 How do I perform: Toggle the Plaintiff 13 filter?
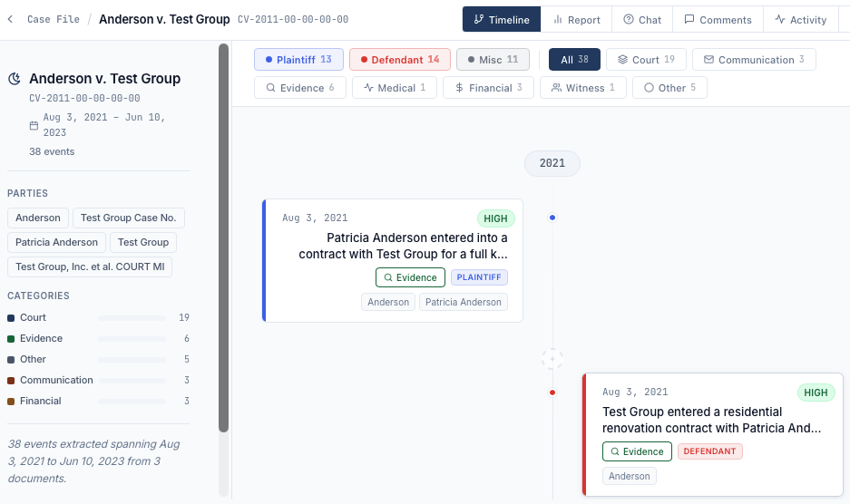(x=298, y=60)
